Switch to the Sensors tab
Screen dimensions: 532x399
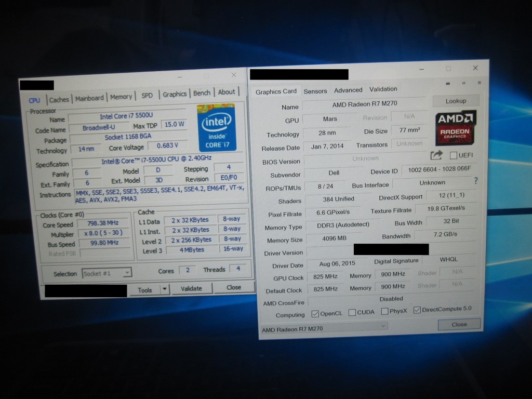[315, 91]
